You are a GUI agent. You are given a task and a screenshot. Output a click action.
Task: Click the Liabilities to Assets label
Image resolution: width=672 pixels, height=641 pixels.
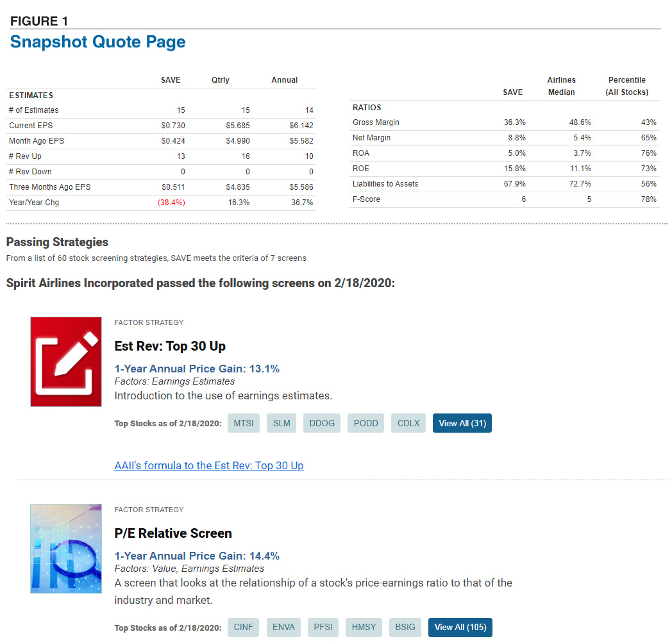coord(385,184)
